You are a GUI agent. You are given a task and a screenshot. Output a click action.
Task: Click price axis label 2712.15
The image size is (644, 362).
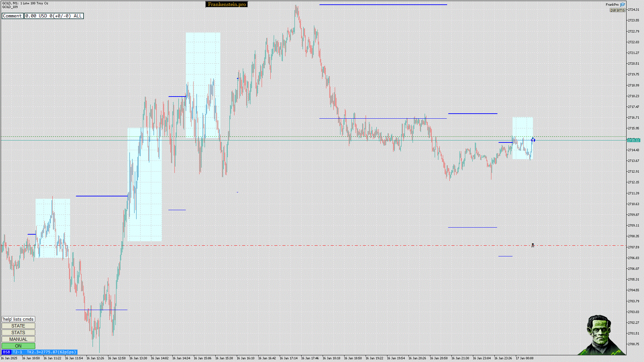[x=634, y=182]
